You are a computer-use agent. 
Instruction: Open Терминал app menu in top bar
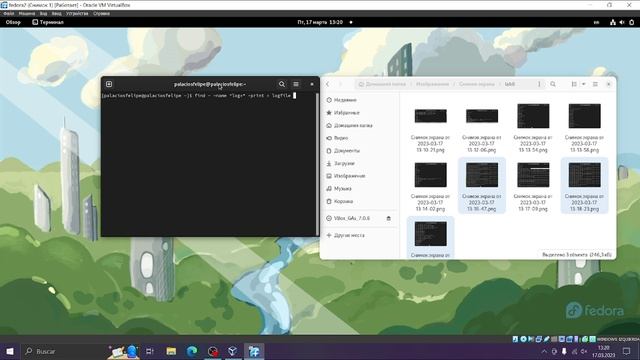point(48,22)
